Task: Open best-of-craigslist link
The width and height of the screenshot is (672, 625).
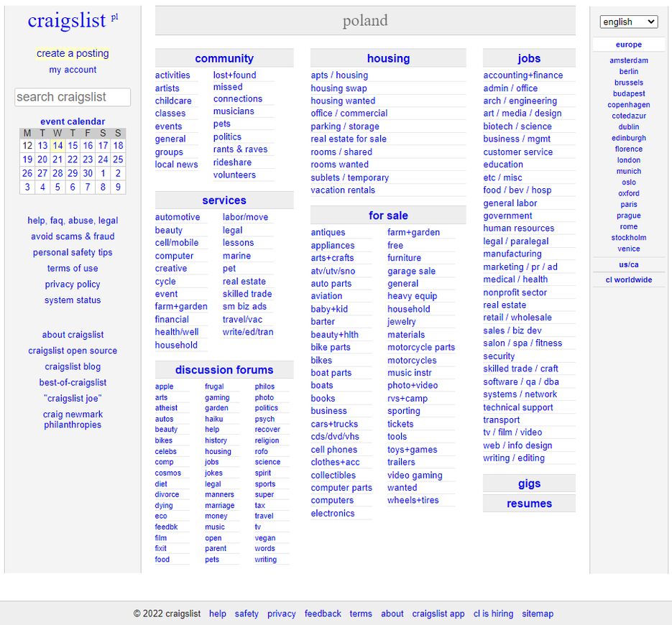Action: tap(73, 382)
